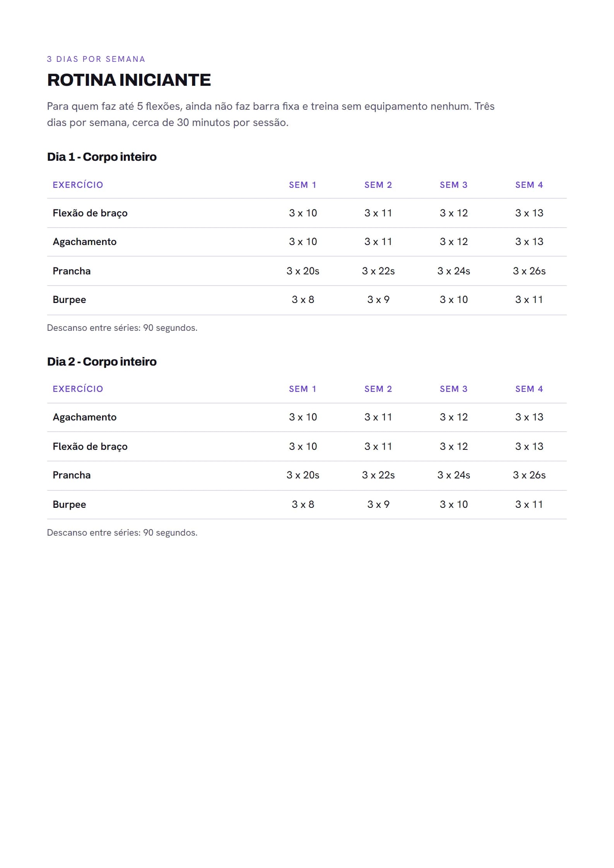This screenshot has width=614, height=868.
Task: Click SEM 2 header in Dia 2 table
Action: pyautogui.click(x=378, y=389)
